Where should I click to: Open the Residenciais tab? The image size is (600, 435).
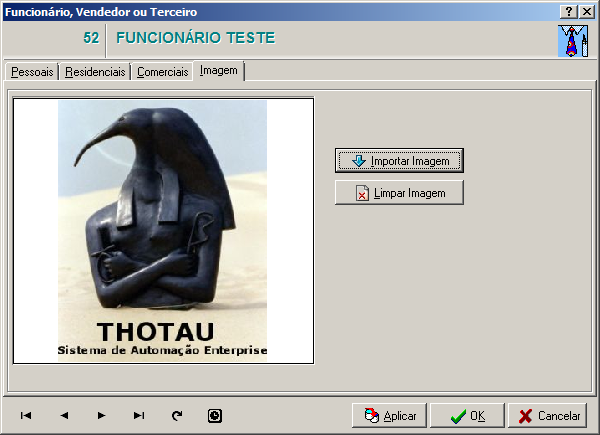pyautogui.click(x=95, y=72)
